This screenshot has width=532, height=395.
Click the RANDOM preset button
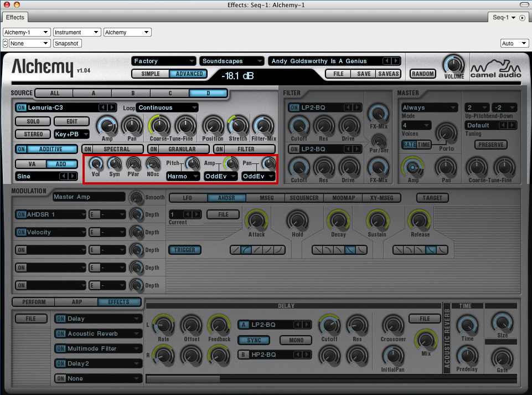point(423,74)
